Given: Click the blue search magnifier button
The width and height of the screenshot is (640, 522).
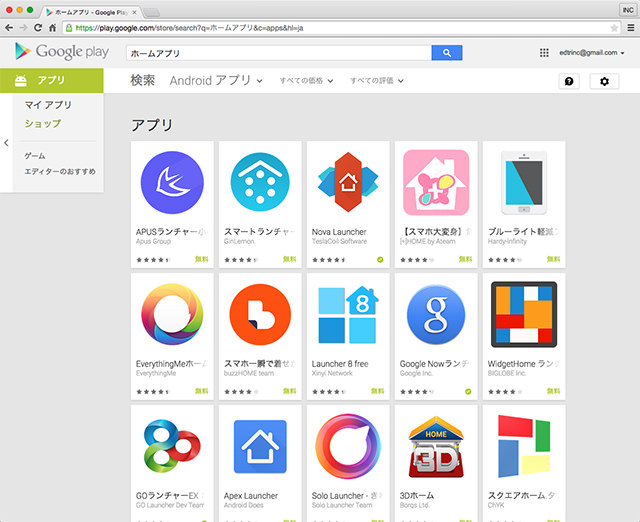Looking at the screenshot, I should point(447,53).
